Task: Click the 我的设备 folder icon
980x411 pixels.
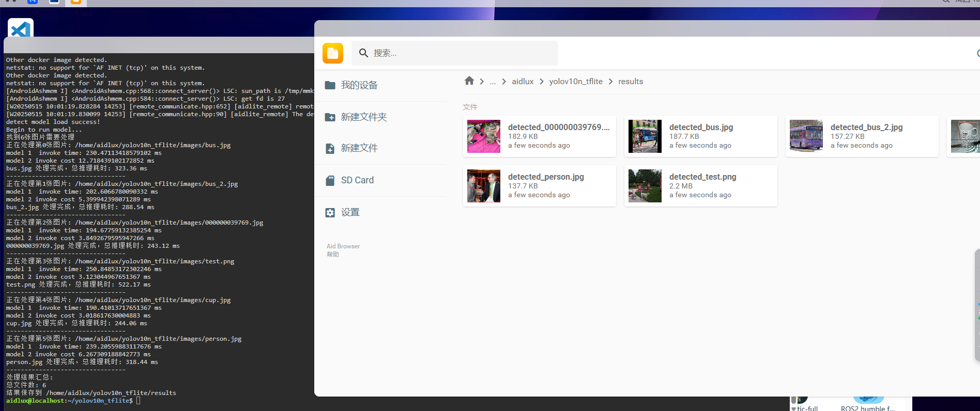Action: [330, 85]
